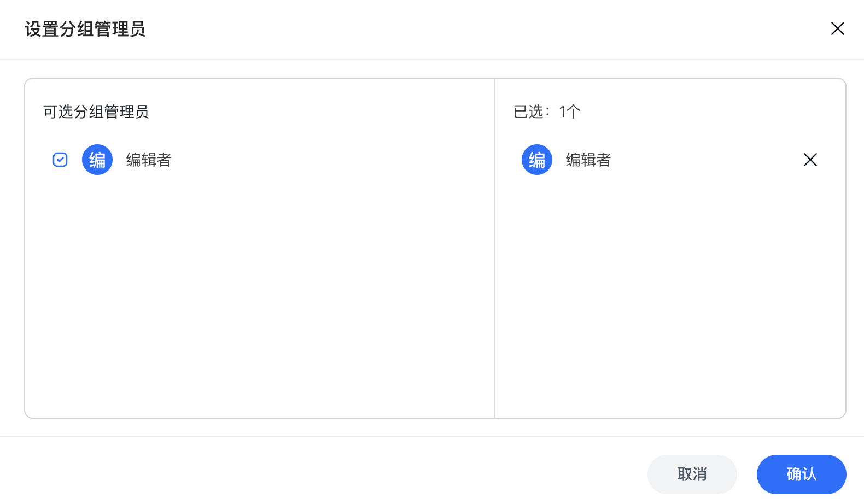Click the 可选分组管理员 heading
Screen dimensions: 864x504
96,112
